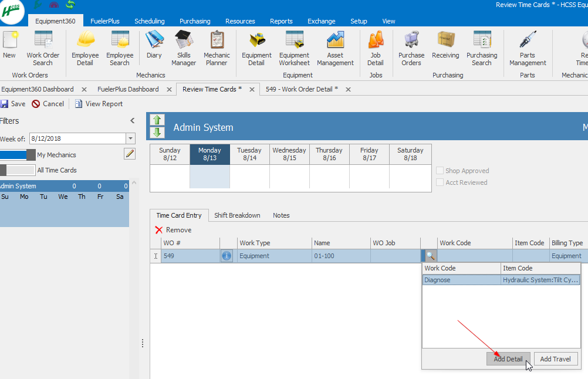Click the Week of date input field
This screenshot has width=588, height=379.
(x=77, y=138)
